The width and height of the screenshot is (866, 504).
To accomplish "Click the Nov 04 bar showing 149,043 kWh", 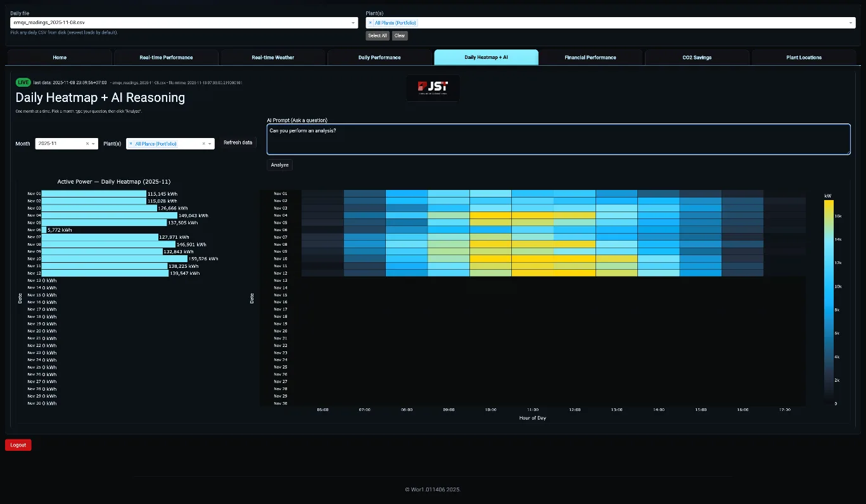I will 110,215.
